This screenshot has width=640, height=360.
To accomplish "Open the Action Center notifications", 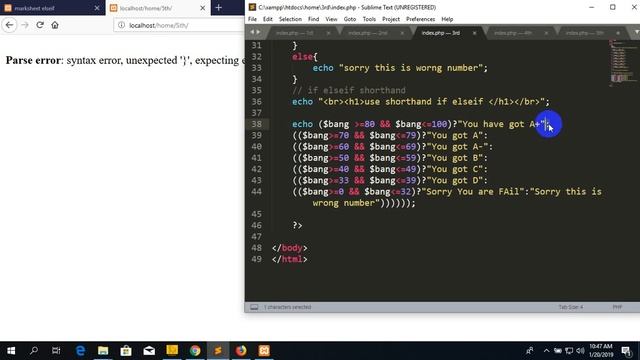I will pyautogui.click(x=627, y=351).
